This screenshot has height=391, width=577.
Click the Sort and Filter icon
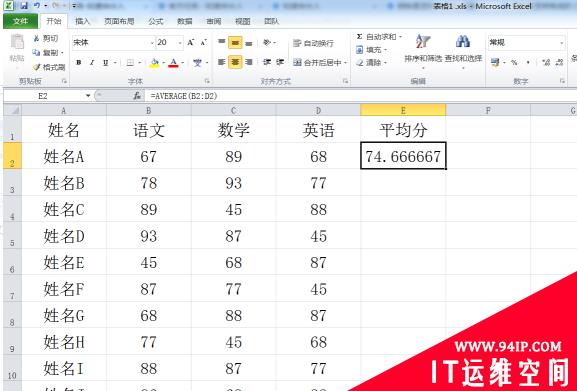click(423, 41)
